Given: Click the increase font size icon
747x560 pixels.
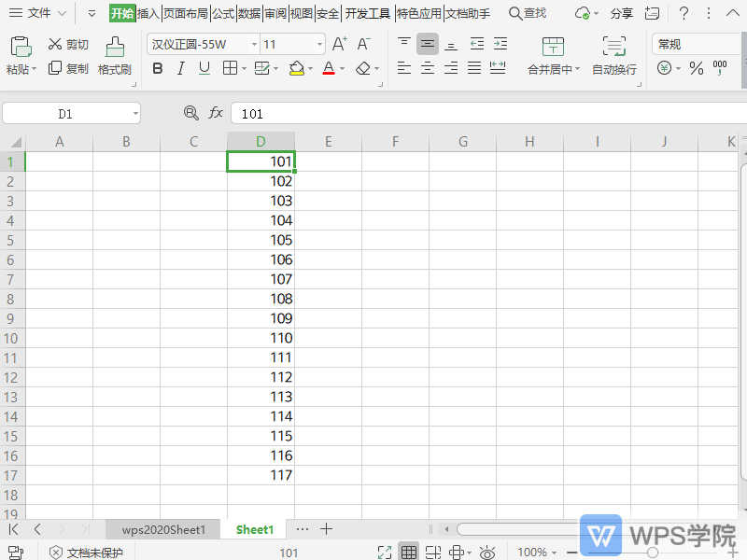Looking at the screenshot, I should [x=340, y=44].
